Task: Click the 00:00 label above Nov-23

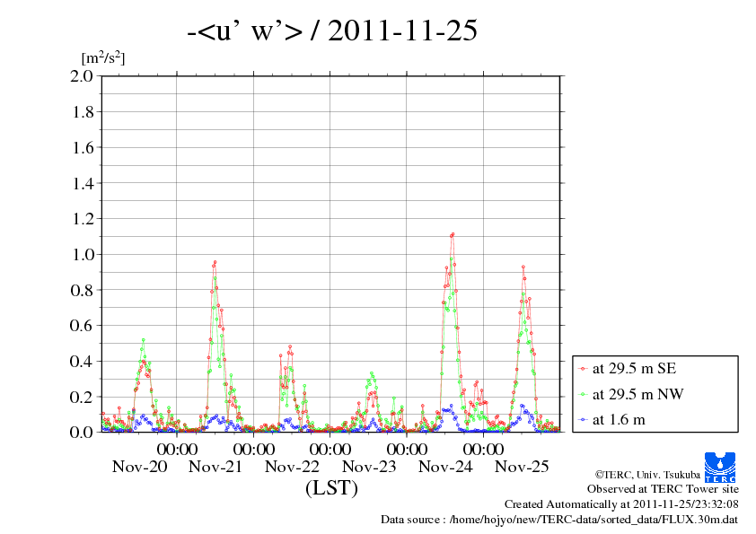Action: click(407, 449)
